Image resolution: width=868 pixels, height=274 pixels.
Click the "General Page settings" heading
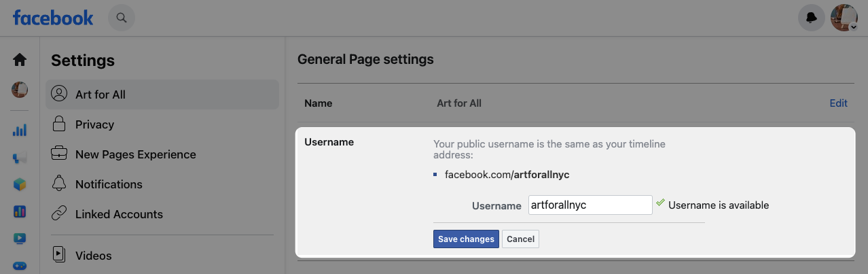365,59
